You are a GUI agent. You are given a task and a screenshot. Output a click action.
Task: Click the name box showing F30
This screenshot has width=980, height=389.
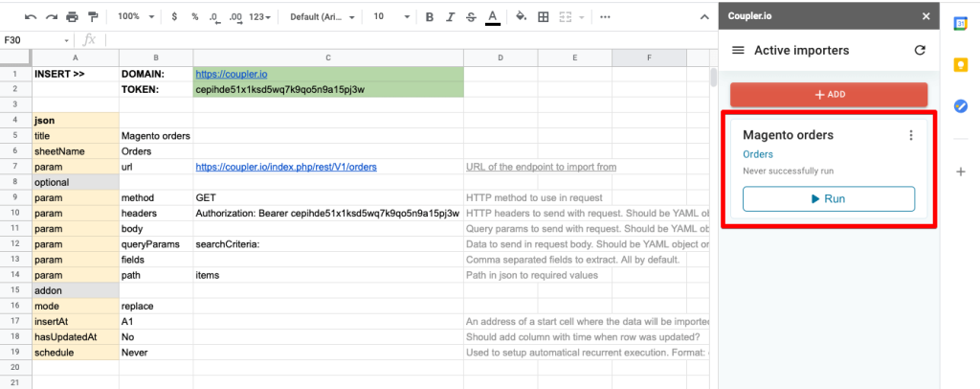tap(32, 40)
